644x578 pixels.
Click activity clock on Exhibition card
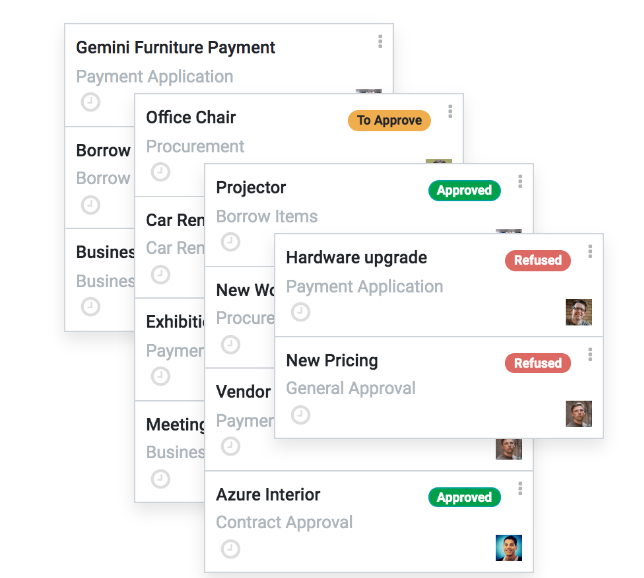tap(160, 376)
